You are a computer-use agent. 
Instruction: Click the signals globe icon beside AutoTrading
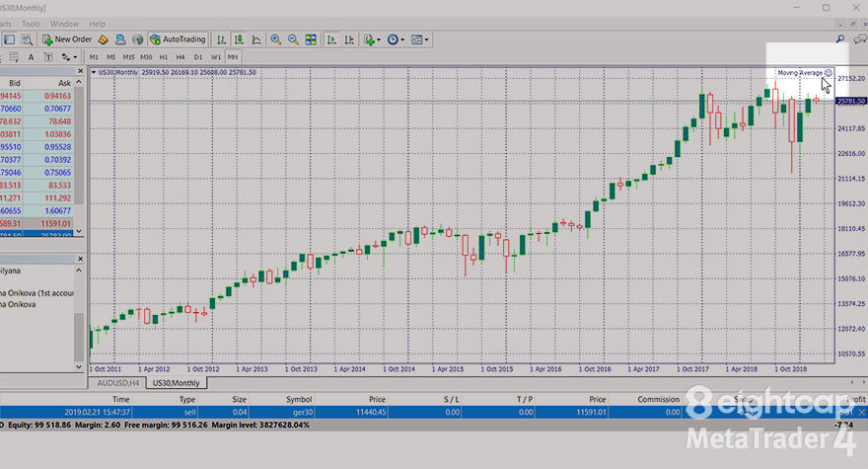137,39
